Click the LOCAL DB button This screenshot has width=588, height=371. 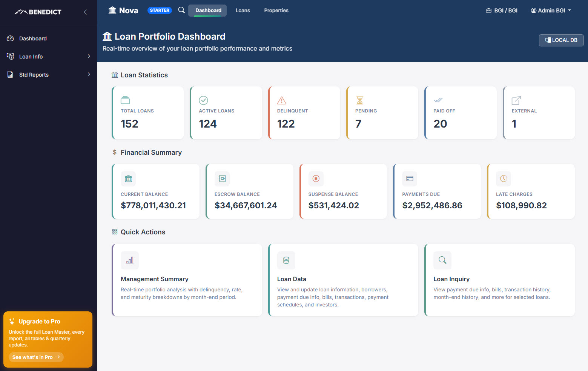click(561, 40)
